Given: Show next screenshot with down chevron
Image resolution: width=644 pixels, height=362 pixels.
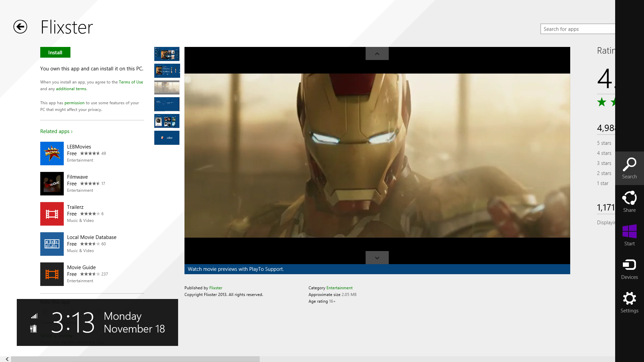Looking at the screenshot, I should point(377,258).
